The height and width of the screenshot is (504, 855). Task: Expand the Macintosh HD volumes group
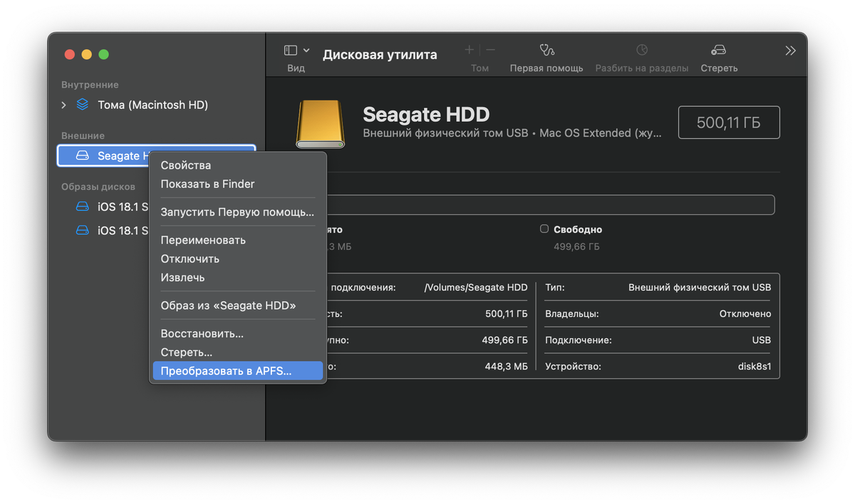coord(63,105)
